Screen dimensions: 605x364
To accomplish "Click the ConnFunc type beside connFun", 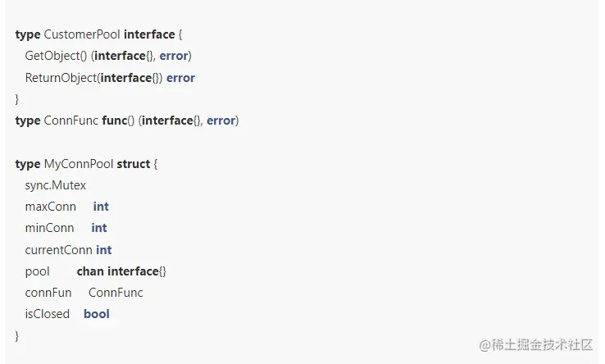I will (116, 293).
